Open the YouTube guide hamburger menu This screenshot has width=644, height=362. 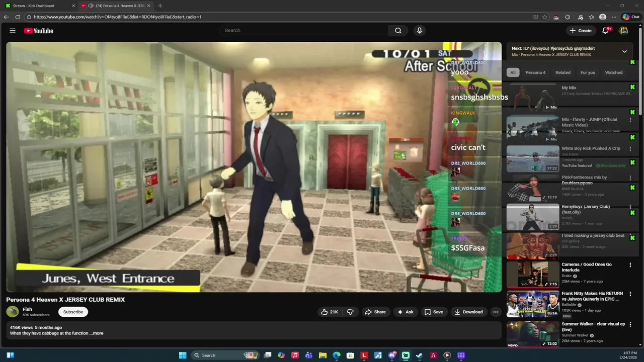pyautogui.click(x=13, y=31)
